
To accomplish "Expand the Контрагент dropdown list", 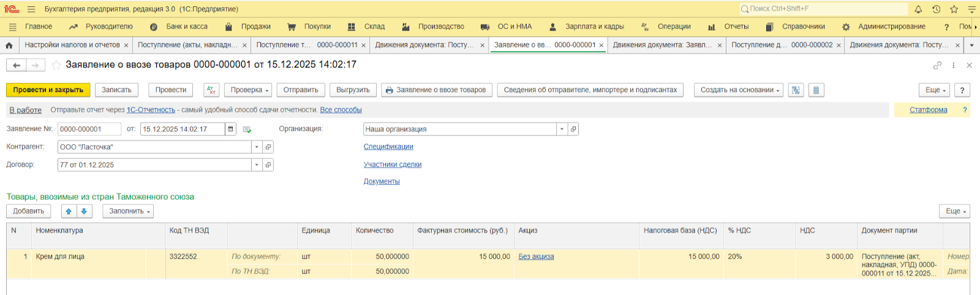I will point(257,147).
